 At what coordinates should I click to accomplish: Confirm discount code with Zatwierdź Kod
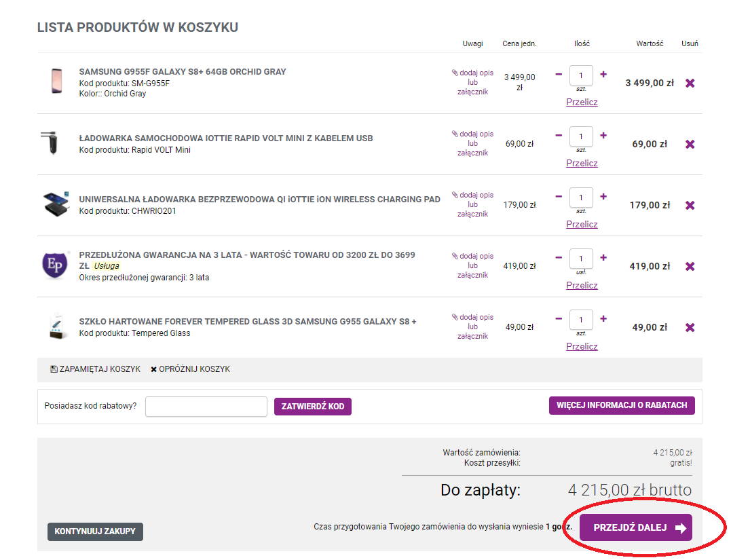313,407
